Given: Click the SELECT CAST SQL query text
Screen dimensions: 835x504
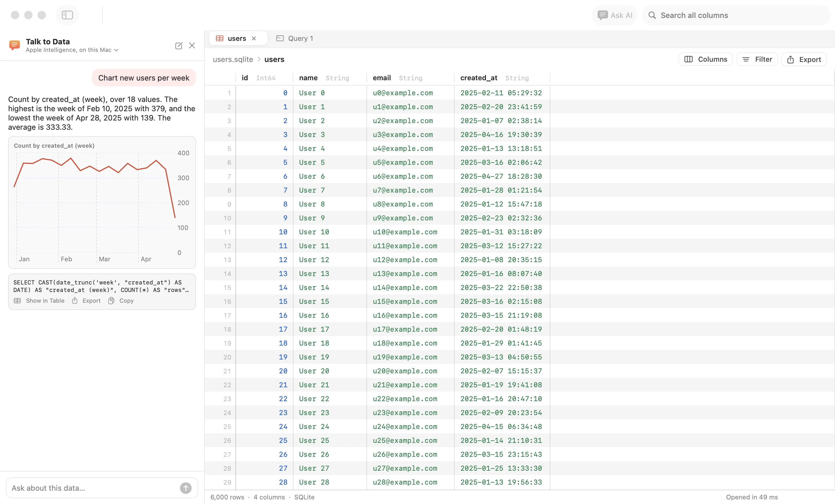Looking at the screenshot, I should pyautogui.click(x=101, y=286).
